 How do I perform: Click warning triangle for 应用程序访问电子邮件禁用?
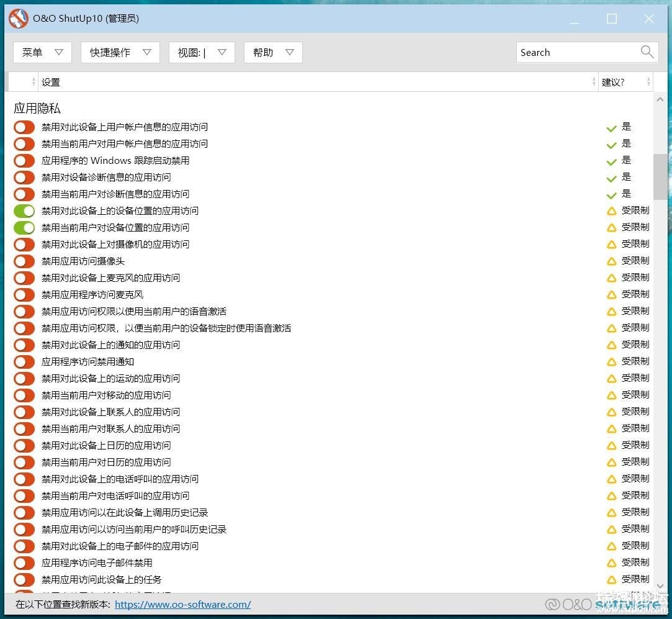[612, 563]
